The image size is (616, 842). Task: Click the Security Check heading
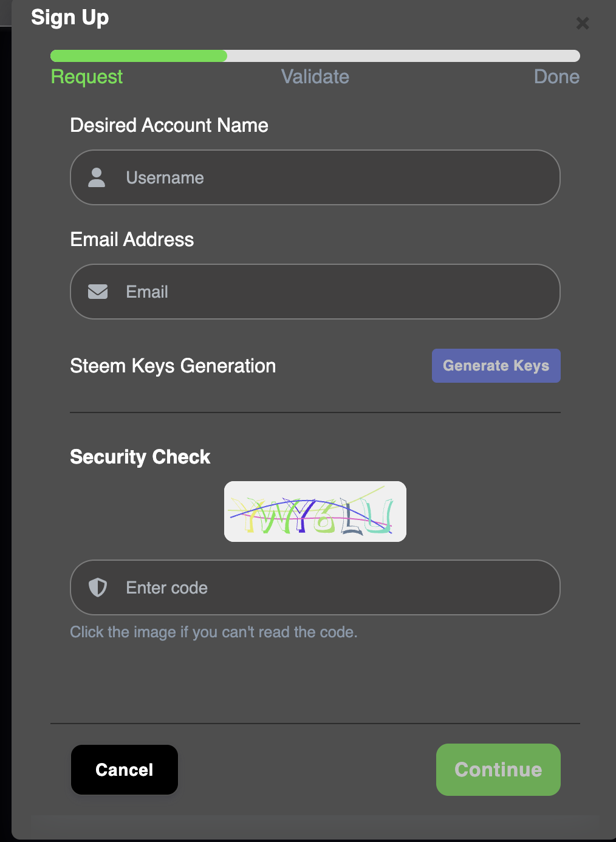click(140, 457)
